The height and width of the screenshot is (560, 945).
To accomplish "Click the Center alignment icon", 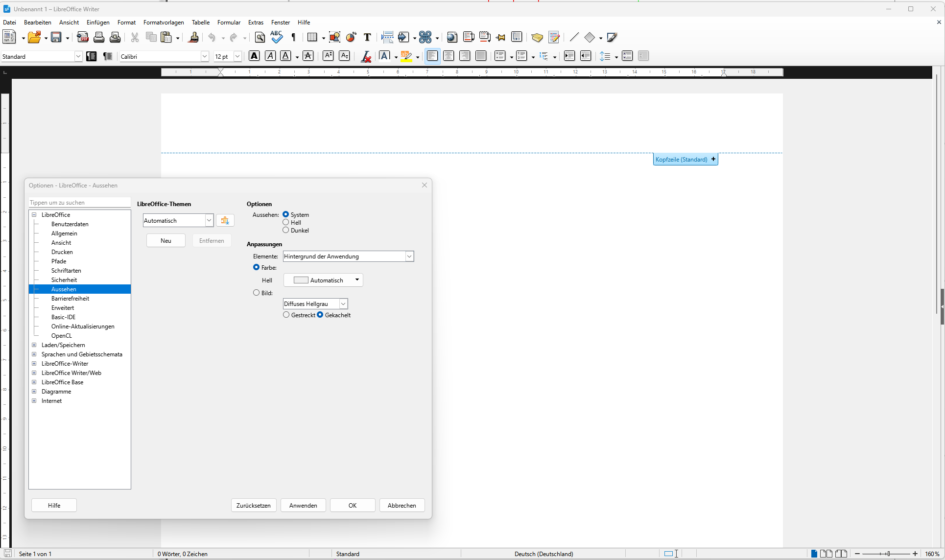I will click(x=448, y=56).
